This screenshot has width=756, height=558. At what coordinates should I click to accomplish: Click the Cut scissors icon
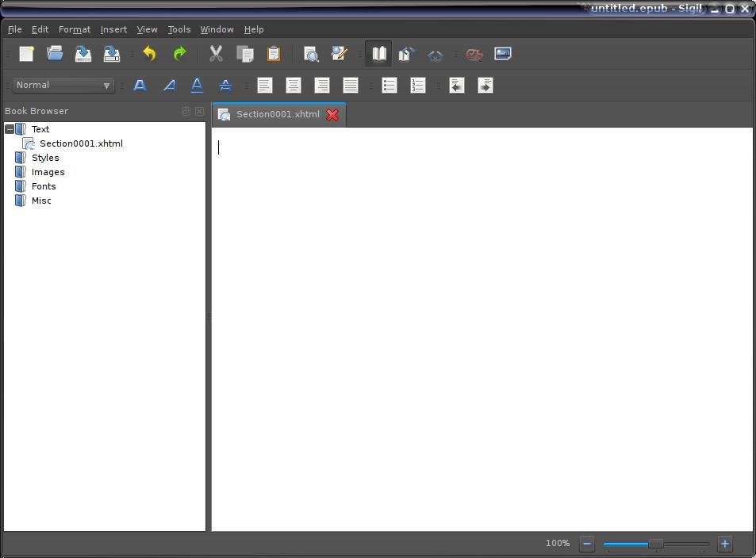(216, 54)
